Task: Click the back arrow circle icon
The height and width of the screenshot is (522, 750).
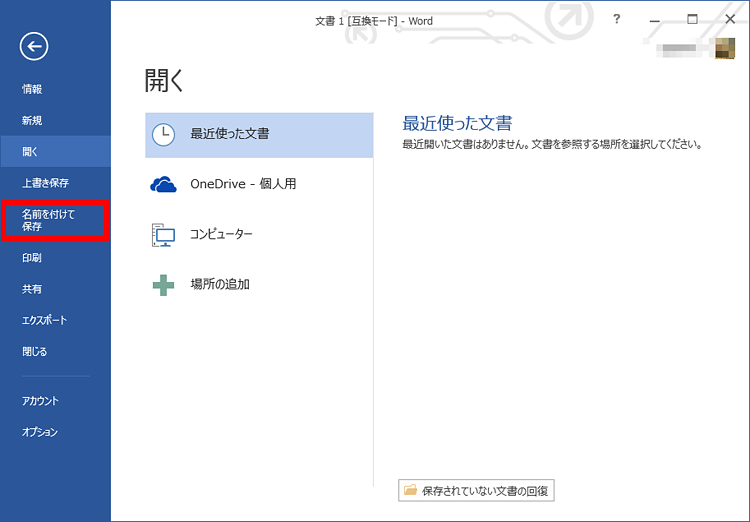Action: coord(34,45)
